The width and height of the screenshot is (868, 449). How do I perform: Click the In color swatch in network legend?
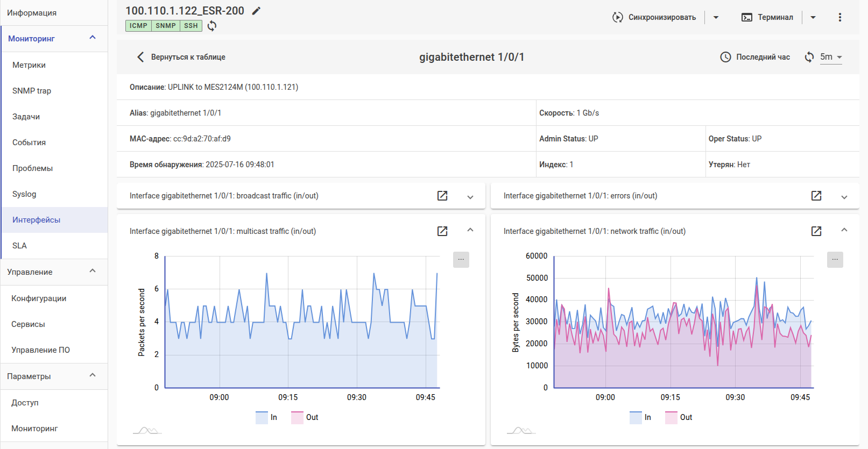coord(636,417)
